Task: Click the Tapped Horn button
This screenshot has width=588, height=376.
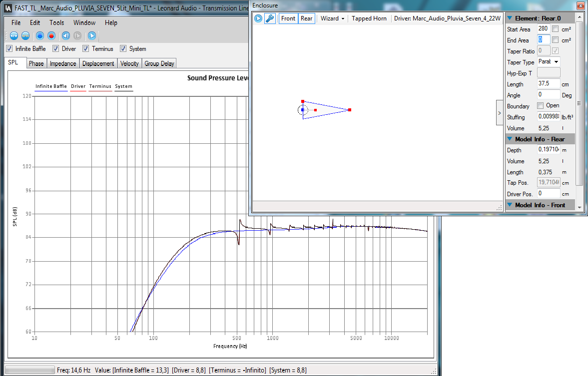Action: [x=369, y=18]
